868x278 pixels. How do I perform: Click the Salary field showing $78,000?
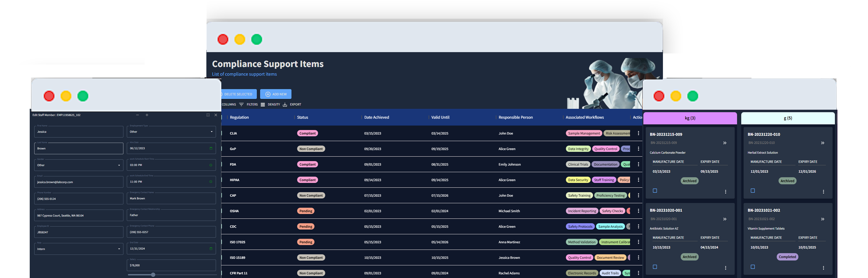pyautogui.click(x=171, y=265)
